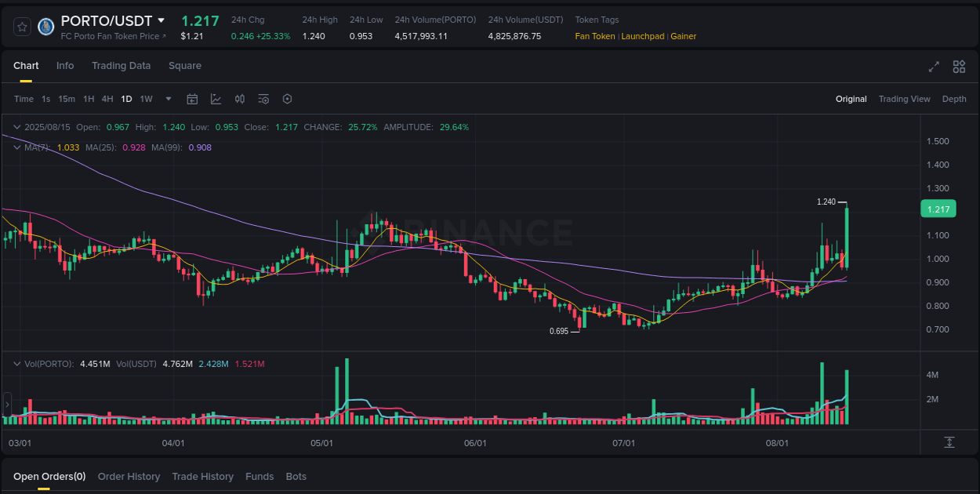Select the 1W timeframe
This screenshot has width=980, height=494.
146,99
